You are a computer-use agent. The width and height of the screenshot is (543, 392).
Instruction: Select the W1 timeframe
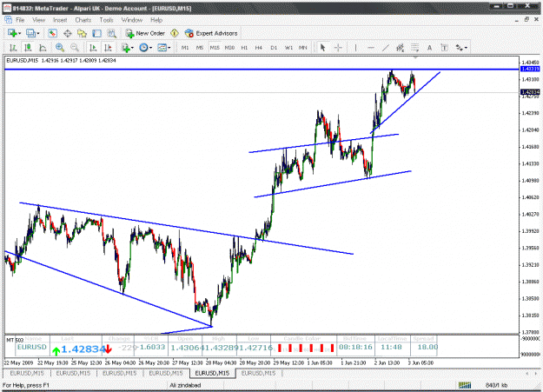point(288,48)
